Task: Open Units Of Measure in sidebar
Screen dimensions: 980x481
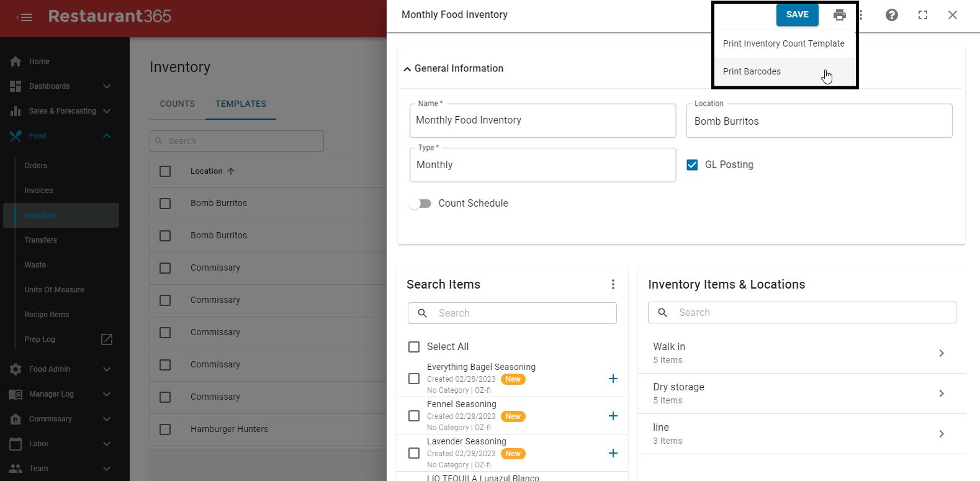Action: 55,290
